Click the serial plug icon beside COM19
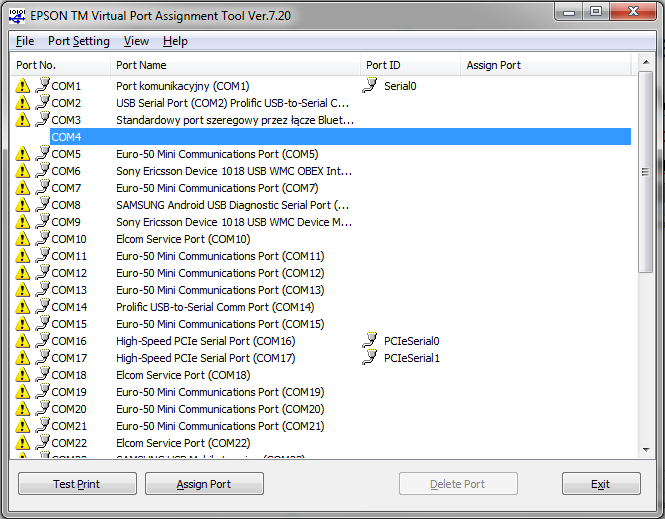This screenshot has height=519, width=665. click(x=42, y=391)
